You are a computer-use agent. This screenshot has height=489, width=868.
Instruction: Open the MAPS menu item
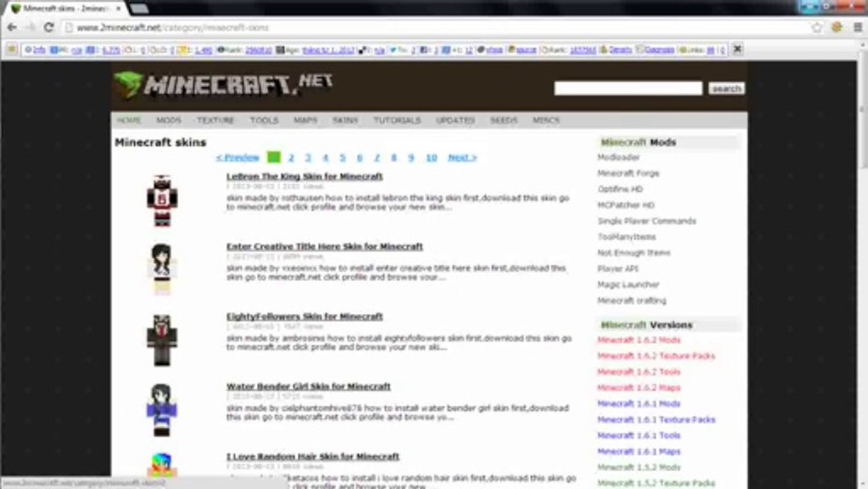point(305,120)
